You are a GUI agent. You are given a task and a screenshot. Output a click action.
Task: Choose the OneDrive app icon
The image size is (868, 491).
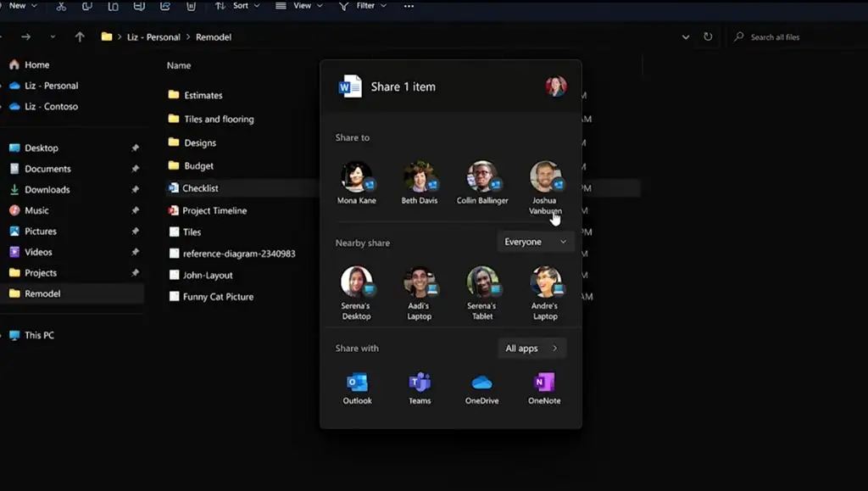(481, 388)
